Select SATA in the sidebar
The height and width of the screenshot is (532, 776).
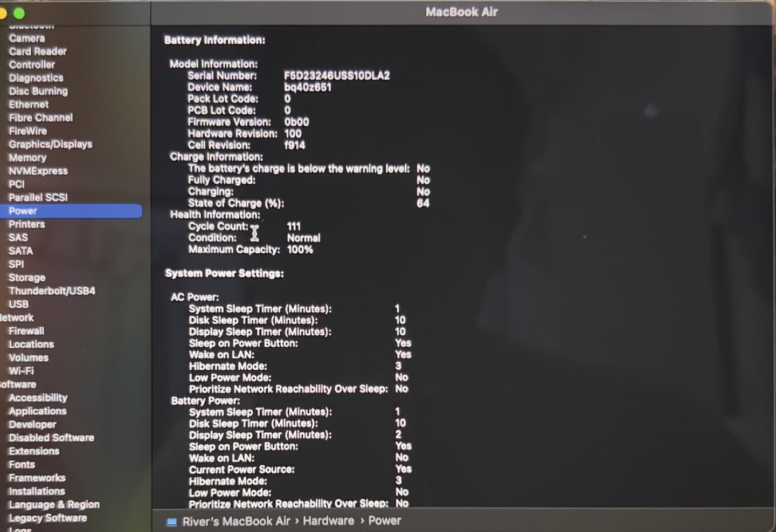click(20, 251)
